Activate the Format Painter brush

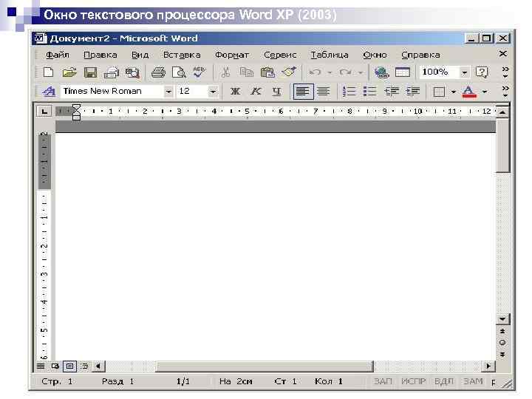[x=289, y=72]
